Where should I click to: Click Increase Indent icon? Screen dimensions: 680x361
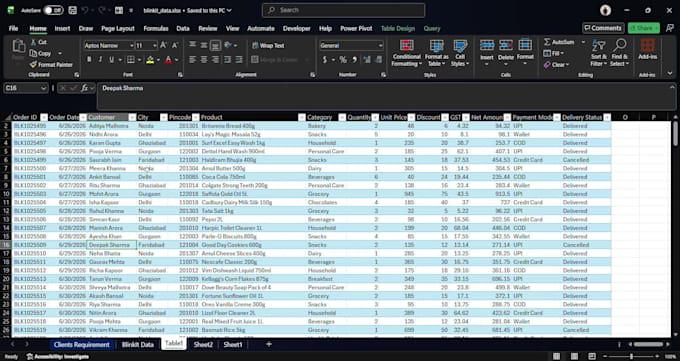[x=239, y=59]
